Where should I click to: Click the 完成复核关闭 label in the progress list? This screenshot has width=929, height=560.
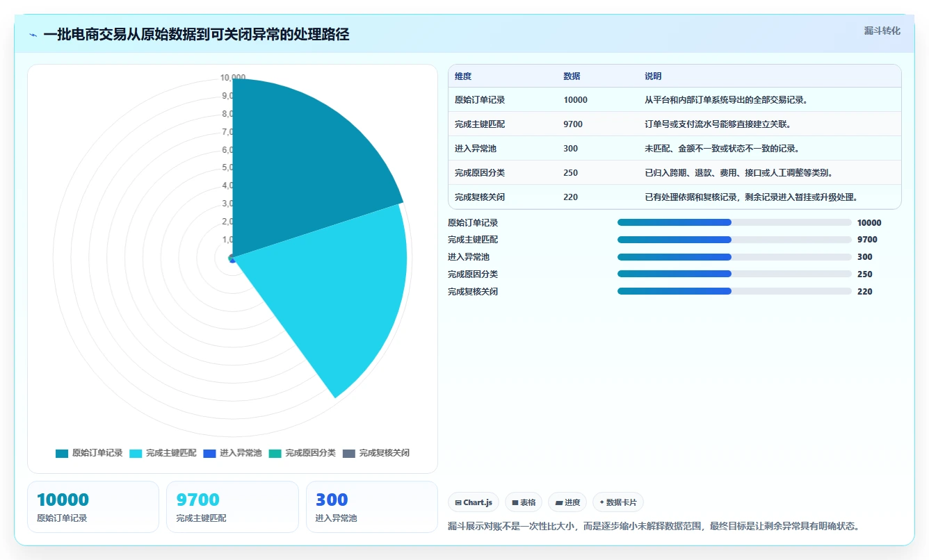click(x=473, y=292)
